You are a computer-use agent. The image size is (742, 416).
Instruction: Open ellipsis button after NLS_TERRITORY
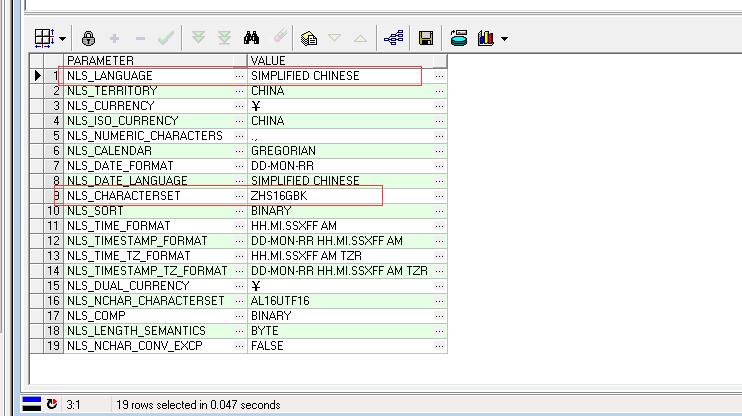[x=239, y=91]
